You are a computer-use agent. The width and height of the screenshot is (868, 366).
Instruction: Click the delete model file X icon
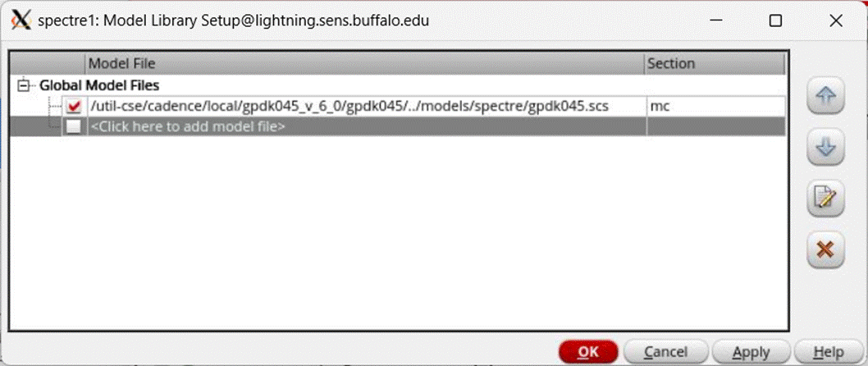[x=826, y=249]
